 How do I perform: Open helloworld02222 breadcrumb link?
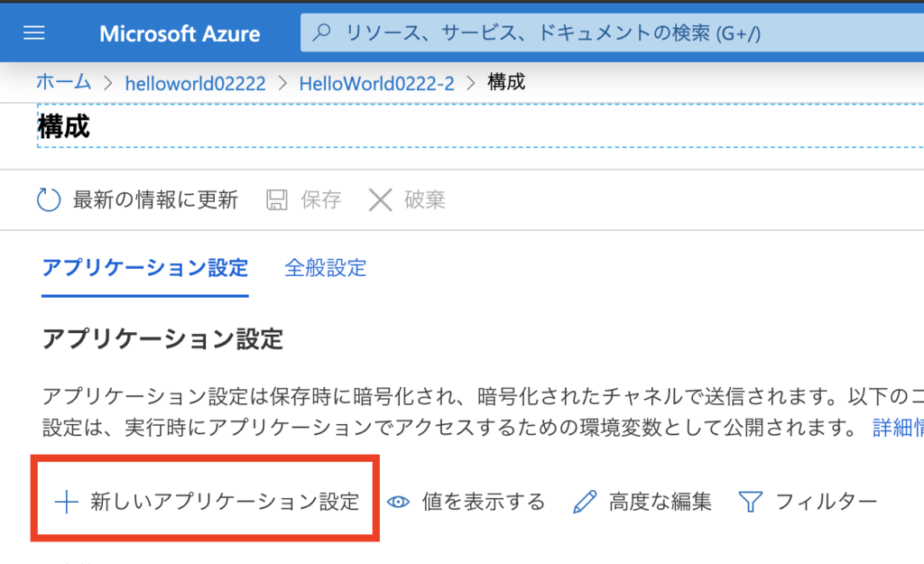coord(195,83)
